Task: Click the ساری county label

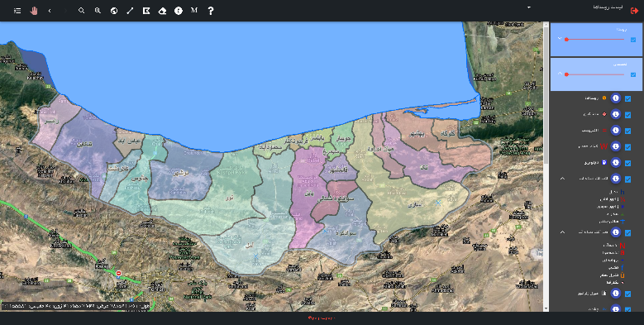Action: click(414, 204)
